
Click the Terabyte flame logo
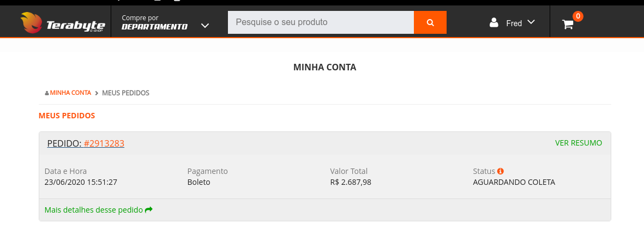point(31,22)
